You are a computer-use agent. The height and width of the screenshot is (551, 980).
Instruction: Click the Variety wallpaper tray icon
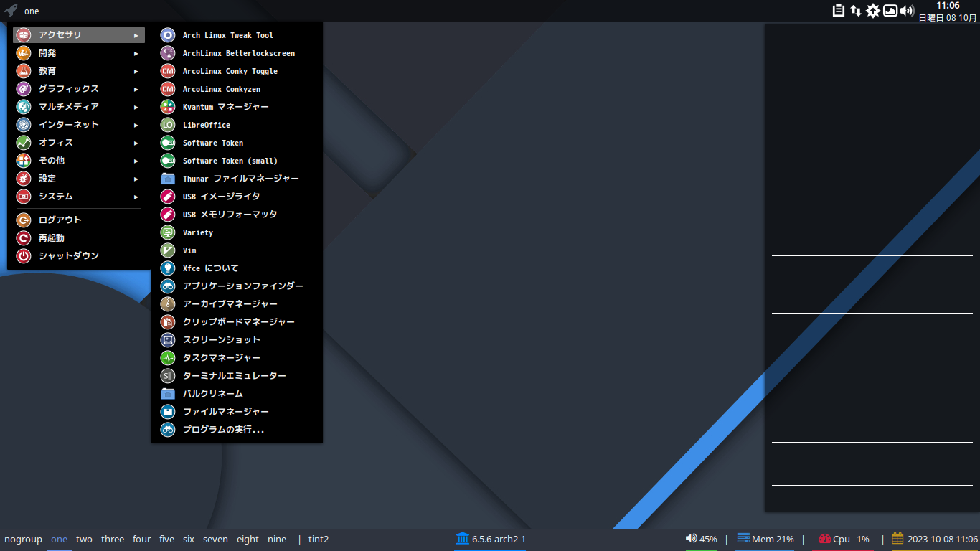click(890, 11)
